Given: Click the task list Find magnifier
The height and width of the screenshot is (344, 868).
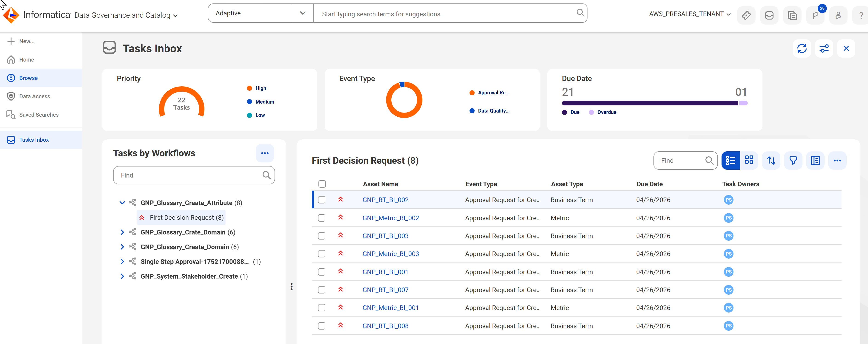Looking at the screenshot, I should pos(709,161).
